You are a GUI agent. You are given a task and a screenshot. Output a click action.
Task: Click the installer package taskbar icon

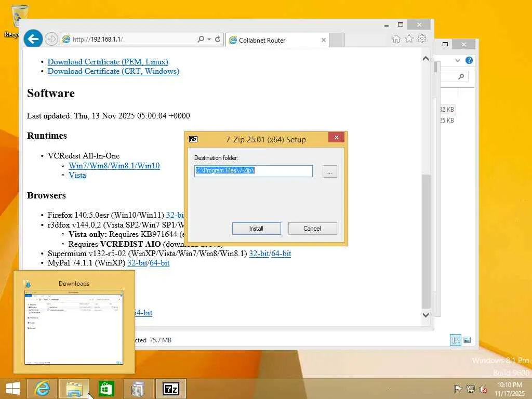click(x=138, y=389)
